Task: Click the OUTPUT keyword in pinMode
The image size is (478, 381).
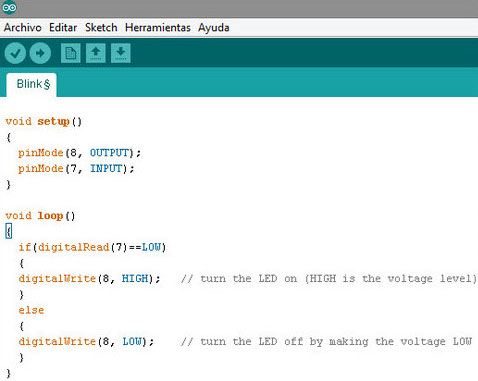Action: tap(109, 153)
